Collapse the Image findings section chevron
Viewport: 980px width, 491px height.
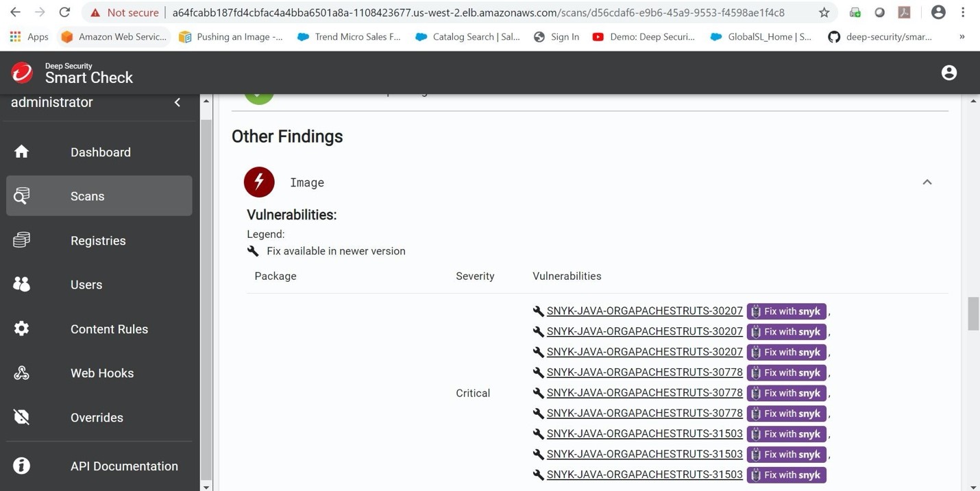coord(927,182)
